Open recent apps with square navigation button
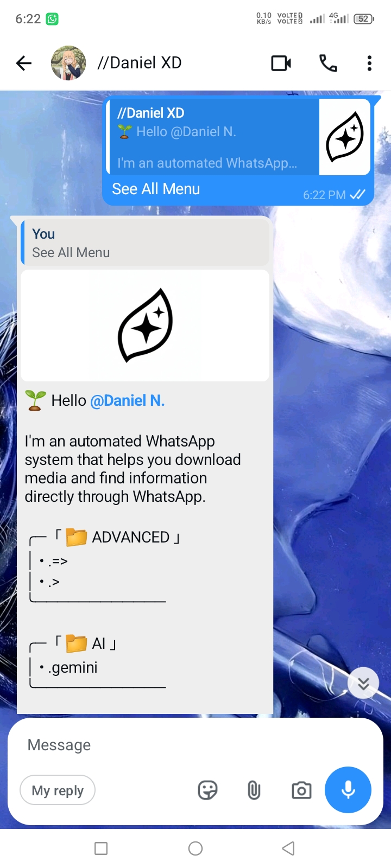391x868 pixels. [x=101, y=848]
